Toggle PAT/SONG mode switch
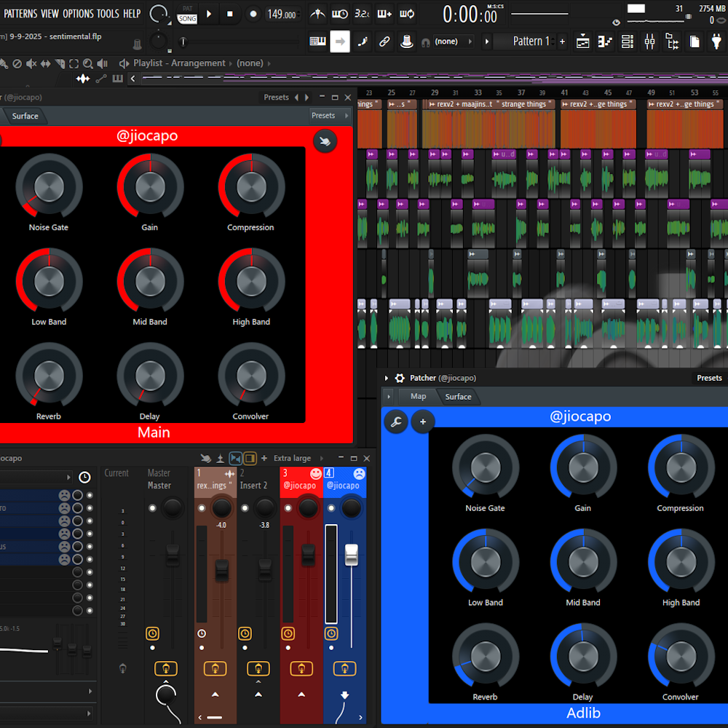Image resolution: width=728 pixels, height=728 pixels. coord(187,14)
